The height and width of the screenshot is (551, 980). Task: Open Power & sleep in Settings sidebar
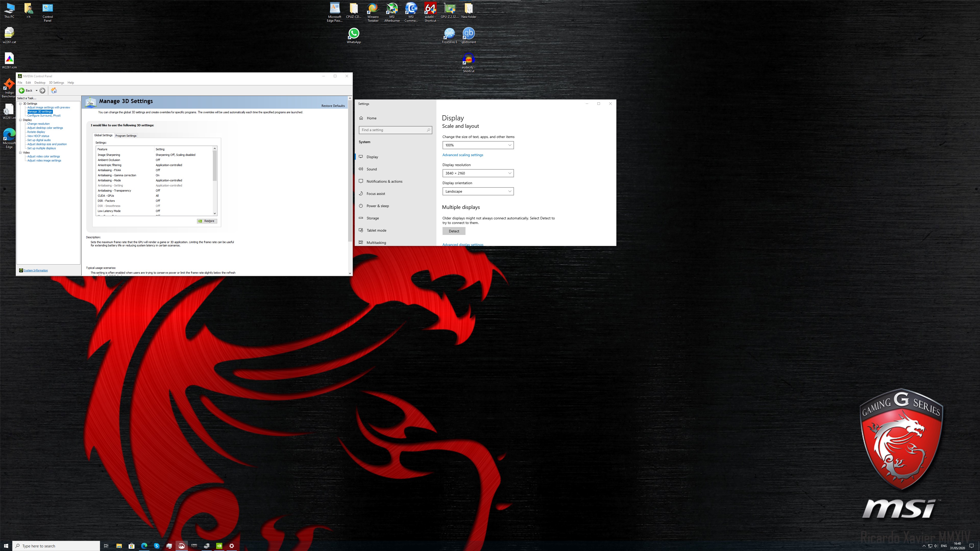[395, 206]
